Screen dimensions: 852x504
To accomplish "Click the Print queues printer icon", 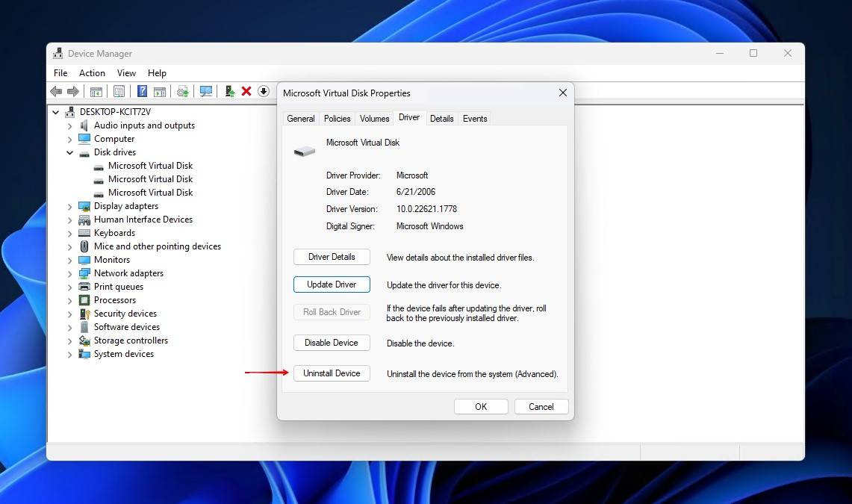I will 84,287.
